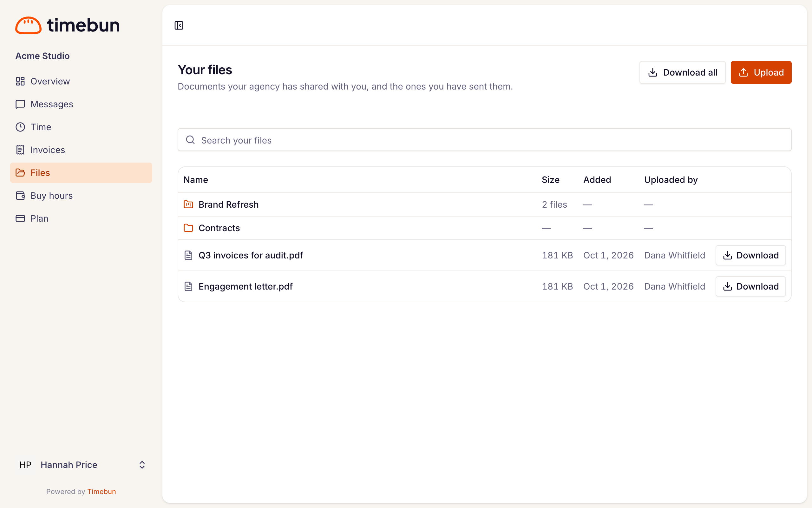Click the Uploaded by column header
The height and width of the screenshot is (508, 812).
(x=671, y=180)
